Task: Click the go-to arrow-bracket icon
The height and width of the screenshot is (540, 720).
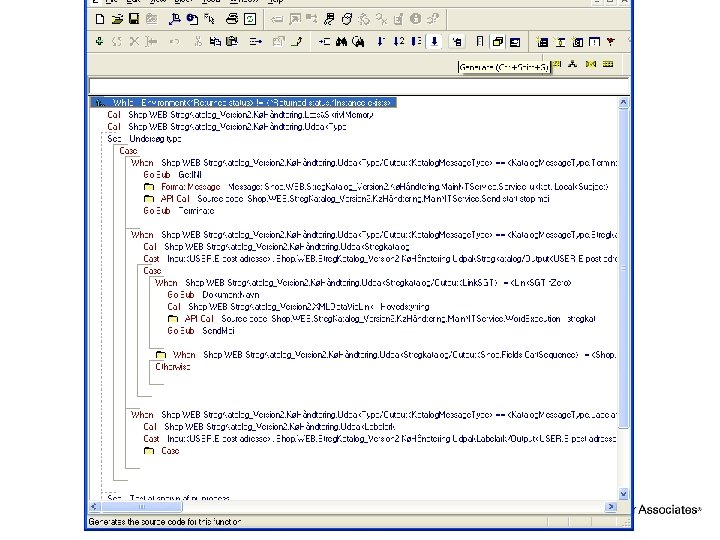Action: tap(324, 42)
